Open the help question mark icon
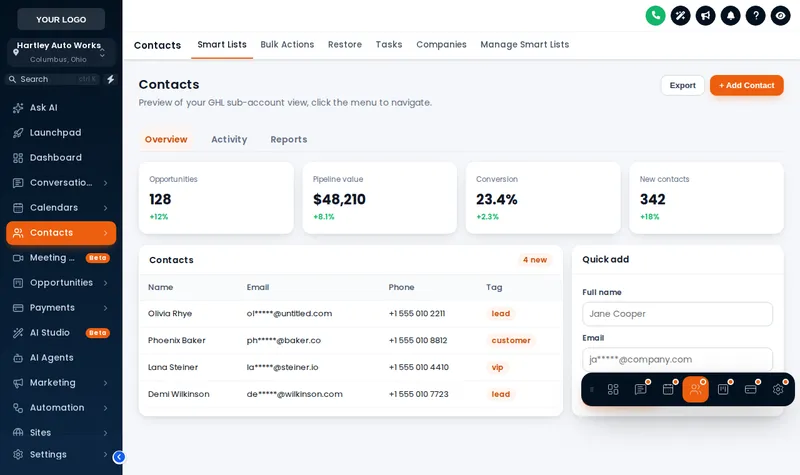800x475 pixels. click(755, 16)
